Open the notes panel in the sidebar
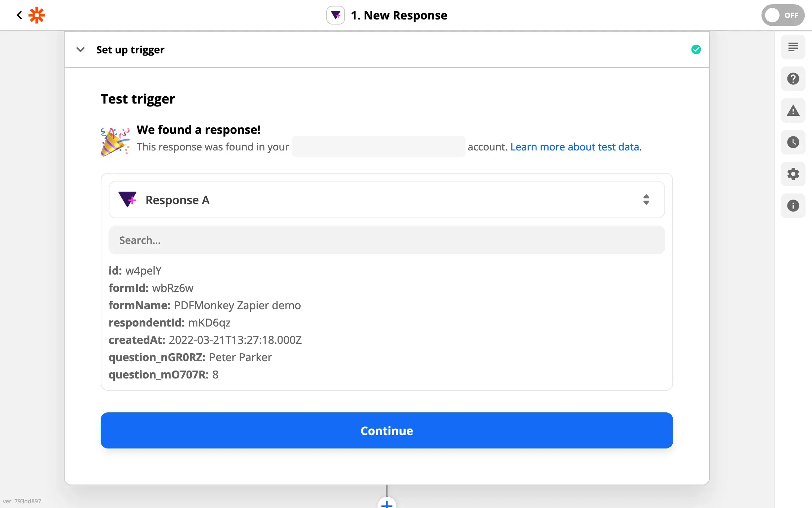 (x=793, y=47)
